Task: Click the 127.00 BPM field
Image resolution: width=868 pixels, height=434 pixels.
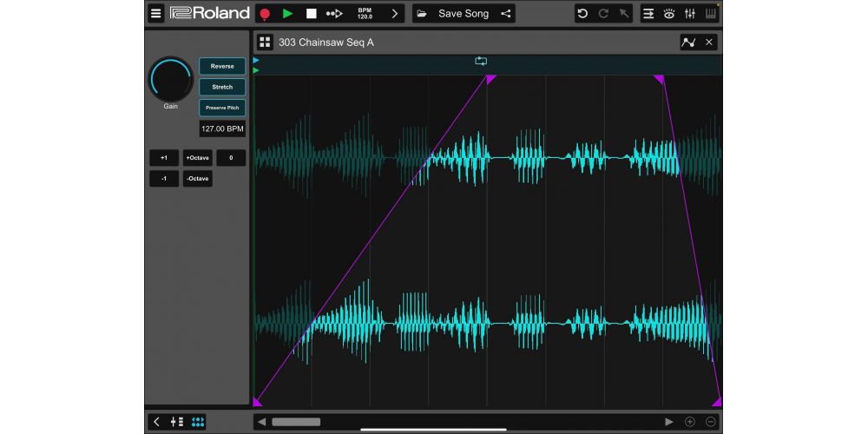Action: click(222, 128)
